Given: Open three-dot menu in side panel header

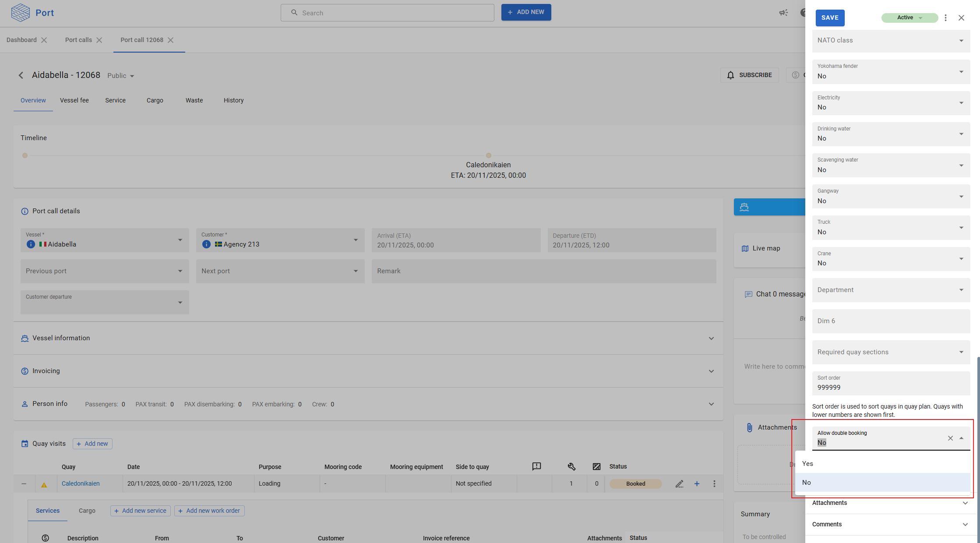Looking at the screenshot, I should [x=945, y=18].
